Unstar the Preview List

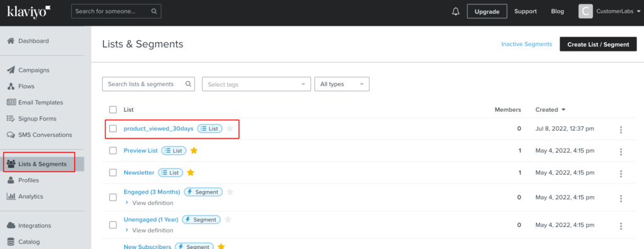pyautogui.click(x=194, y=150)
